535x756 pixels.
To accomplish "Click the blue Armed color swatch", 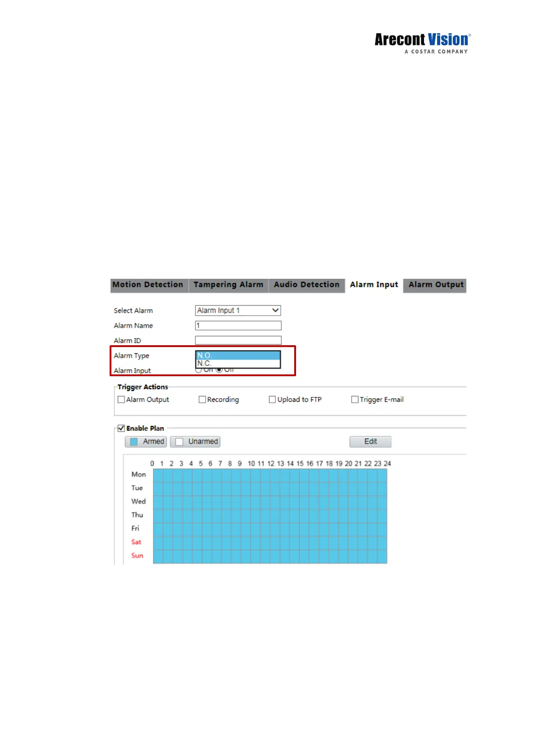I will 134,442.
